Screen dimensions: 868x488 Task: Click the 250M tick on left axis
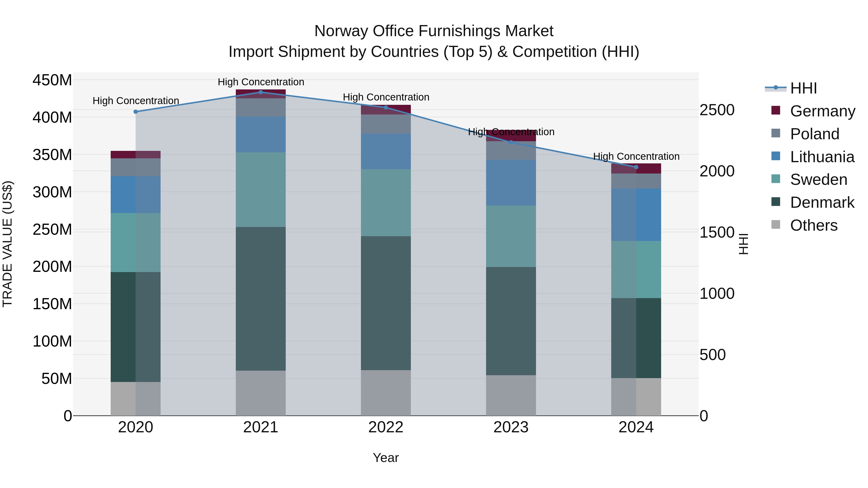pyautogui.click(x=52, y=229)
